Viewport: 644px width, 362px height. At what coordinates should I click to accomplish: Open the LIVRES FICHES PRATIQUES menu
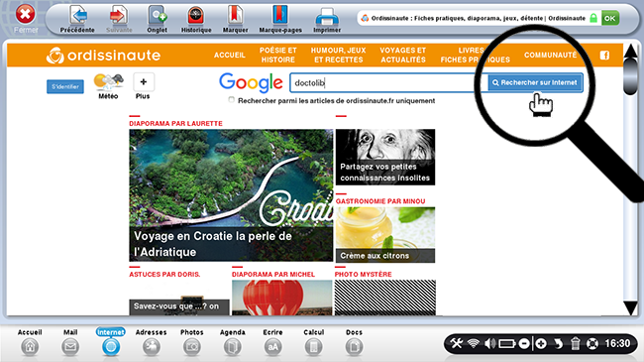pos(476,56)
